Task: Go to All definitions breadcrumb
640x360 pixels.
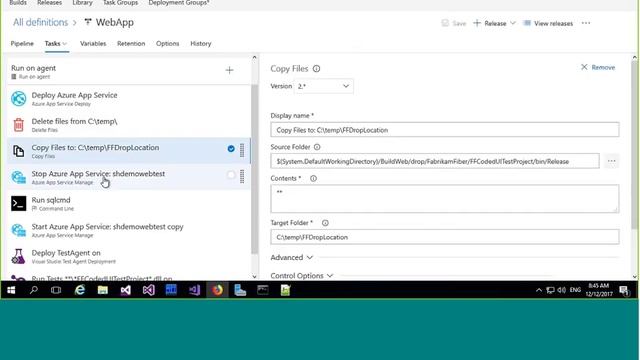Action: (40, 22)
